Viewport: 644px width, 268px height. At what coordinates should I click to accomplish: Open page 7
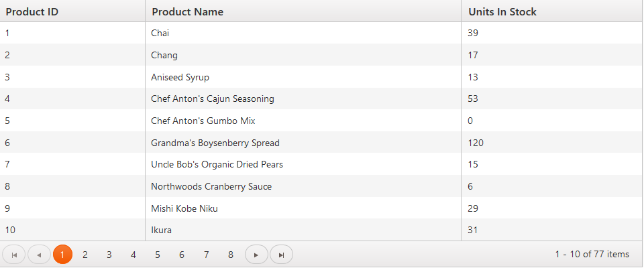pyautogui.click(x=207, y=255)
